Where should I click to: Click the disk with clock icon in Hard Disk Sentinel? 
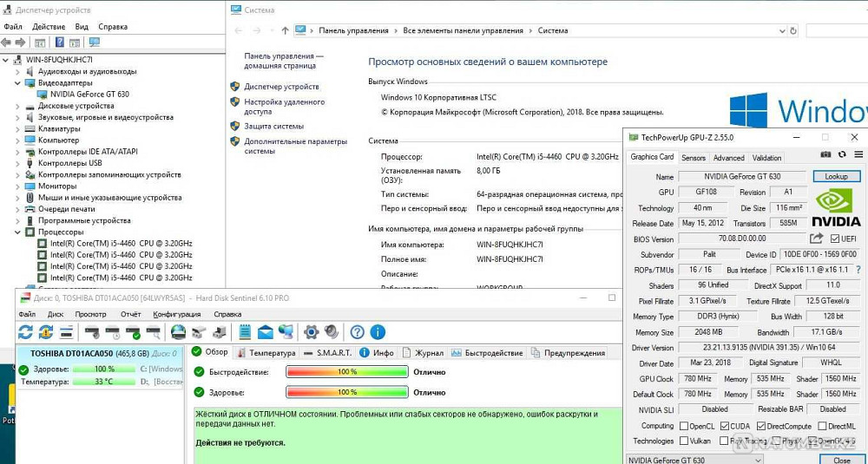[x=112, y=332]
